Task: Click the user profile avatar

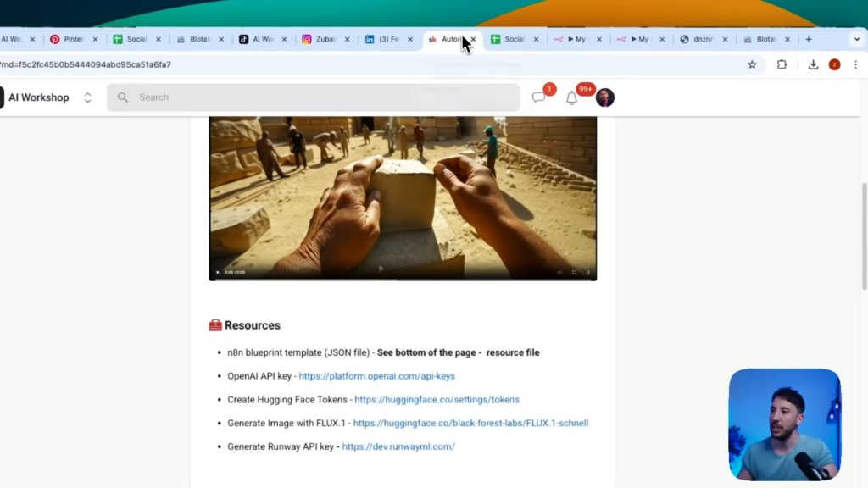Action: 604,97
